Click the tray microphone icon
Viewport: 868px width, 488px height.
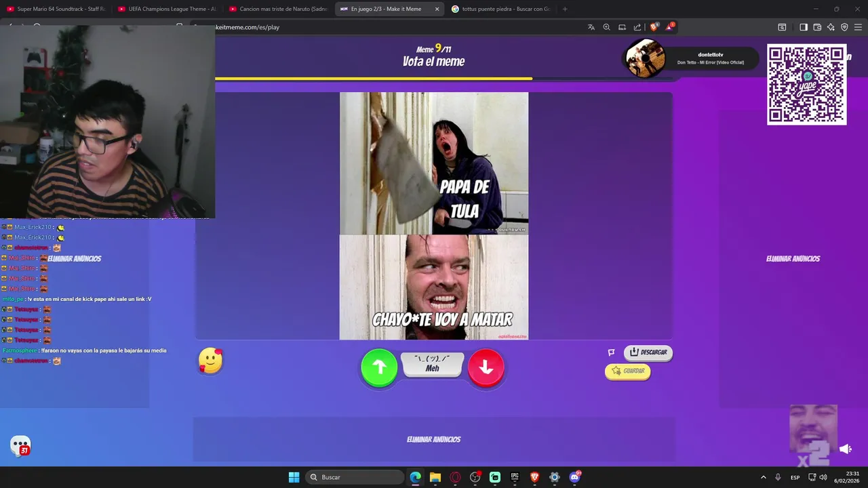pyautogui.click(x=778, y=477)
